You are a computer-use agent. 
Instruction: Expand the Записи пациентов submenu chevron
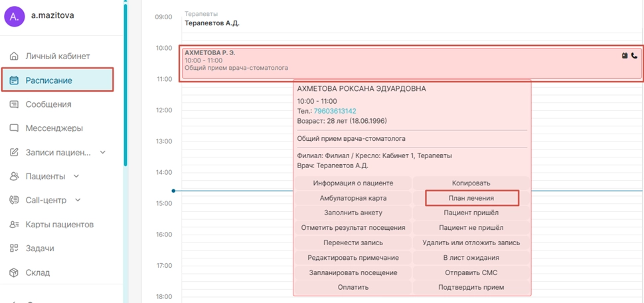point(103,152)
